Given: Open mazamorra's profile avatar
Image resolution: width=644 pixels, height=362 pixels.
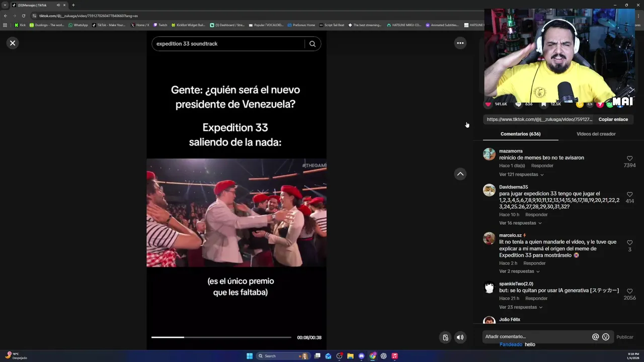Looking at the screenshot, I should 489,154.
